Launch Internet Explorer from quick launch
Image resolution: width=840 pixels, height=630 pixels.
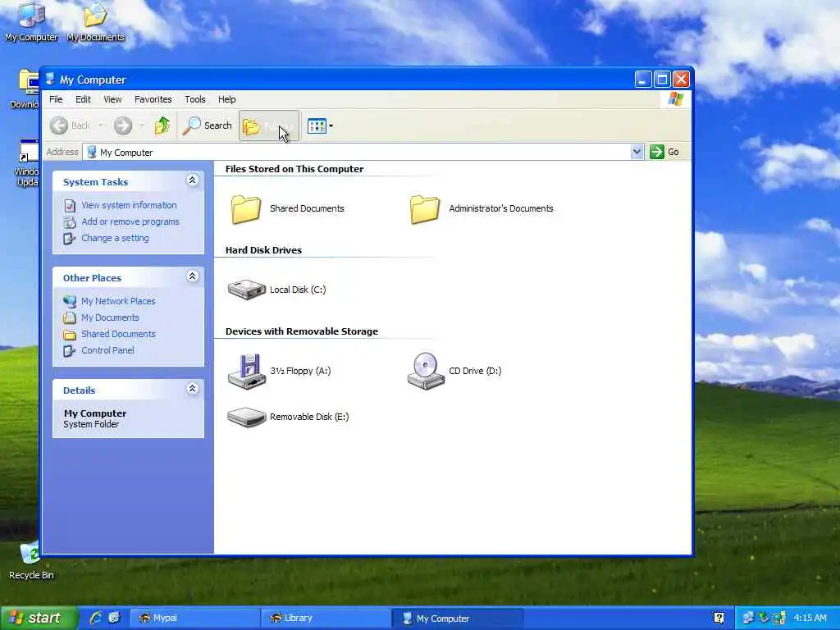coord(96,619)
